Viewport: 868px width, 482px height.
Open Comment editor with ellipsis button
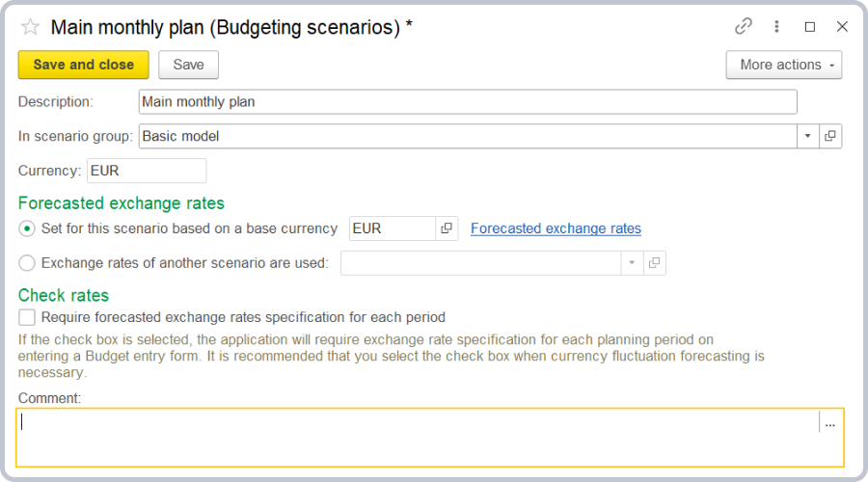coord(830,423)
